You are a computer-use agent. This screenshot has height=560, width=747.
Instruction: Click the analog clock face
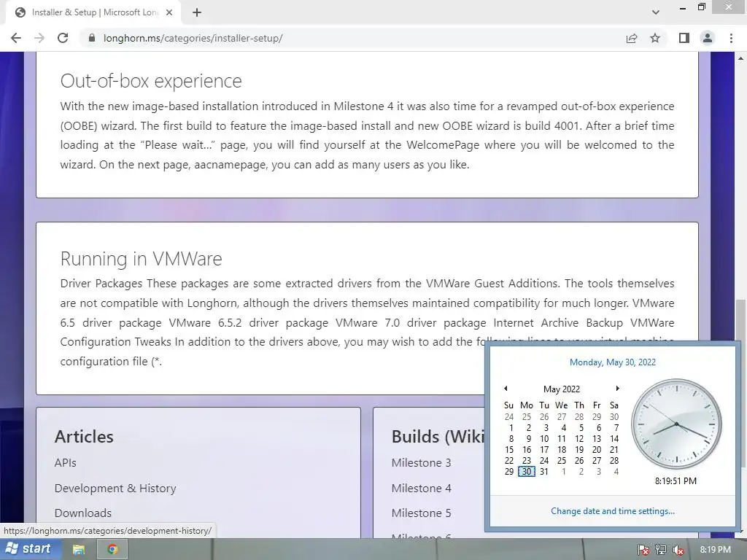point(676,424)
